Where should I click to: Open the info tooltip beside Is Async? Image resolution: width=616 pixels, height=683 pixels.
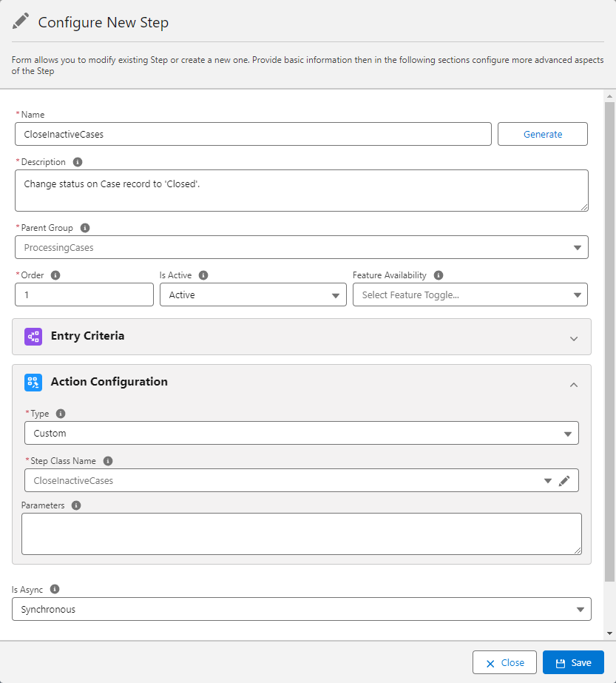[x=53, y=589]
